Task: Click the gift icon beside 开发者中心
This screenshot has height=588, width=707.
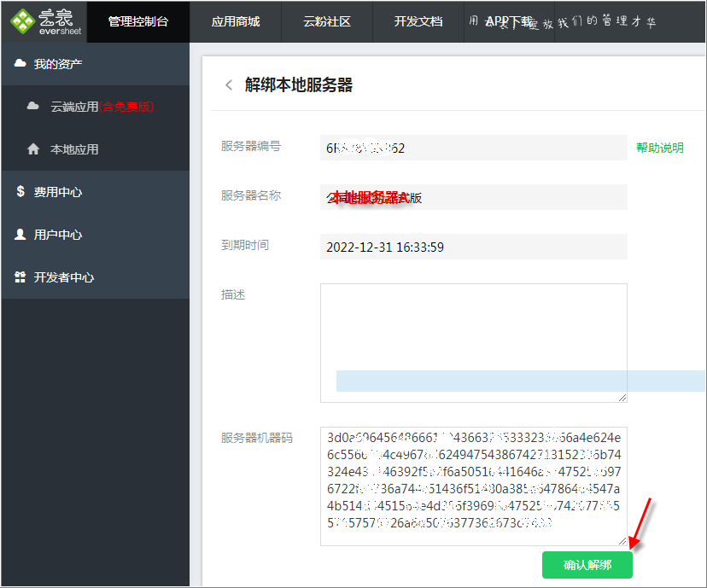Action: 20,277
